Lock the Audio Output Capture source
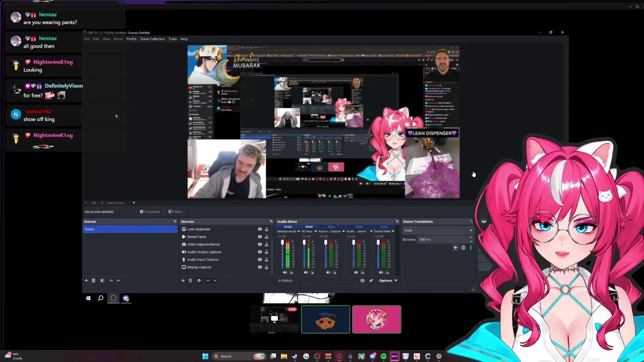 coord(266,252)
